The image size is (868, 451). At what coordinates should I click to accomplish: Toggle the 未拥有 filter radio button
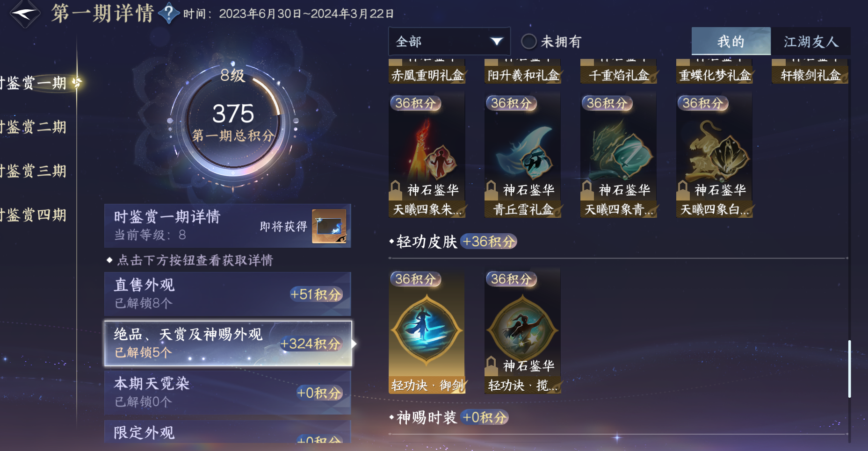point(528,42)
